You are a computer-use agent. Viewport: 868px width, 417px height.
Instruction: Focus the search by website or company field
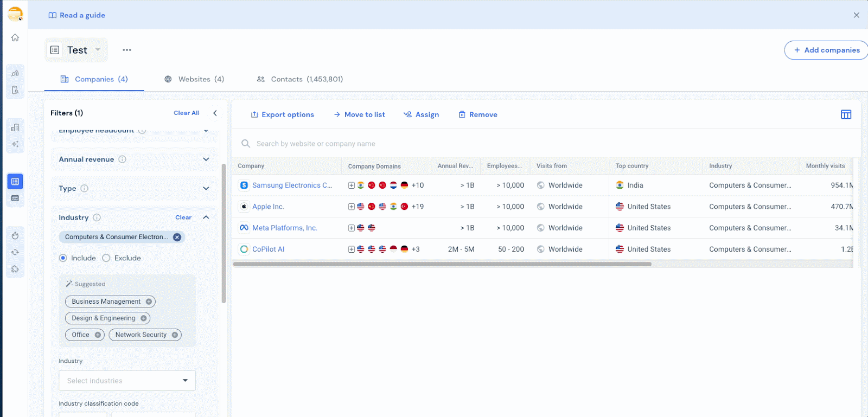(546, 144)
